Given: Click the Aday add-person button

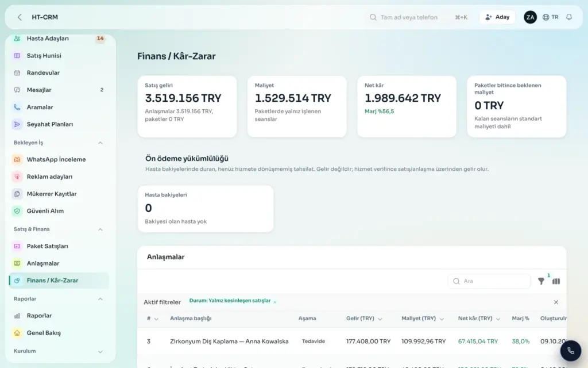Looking at the screenshot, I should (497, 17).
